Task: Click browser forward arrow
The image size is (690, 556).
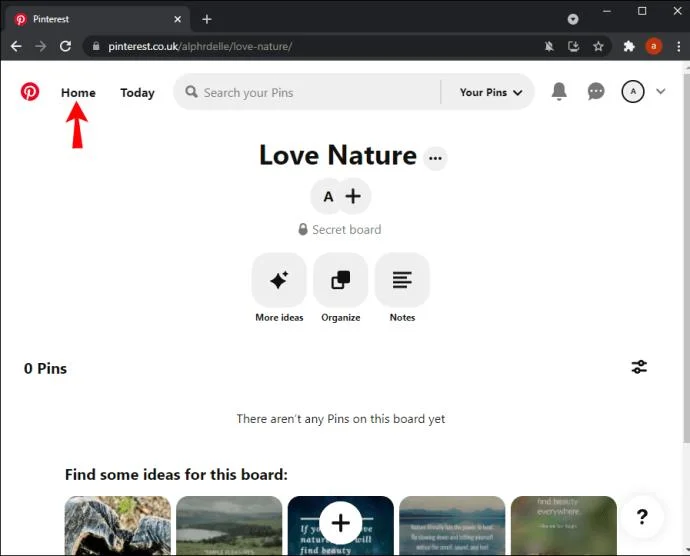Action: pos(40,46)
